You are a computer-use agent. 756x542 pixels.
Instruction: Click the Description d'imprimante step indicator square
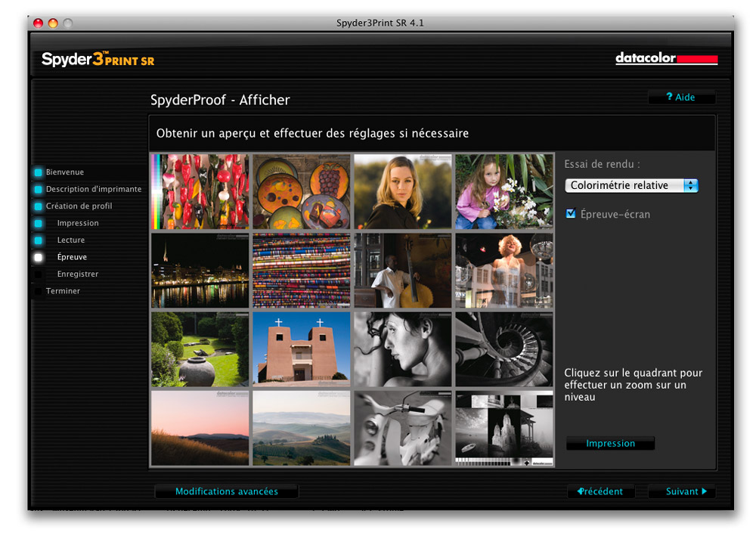[x=38, y=189]
